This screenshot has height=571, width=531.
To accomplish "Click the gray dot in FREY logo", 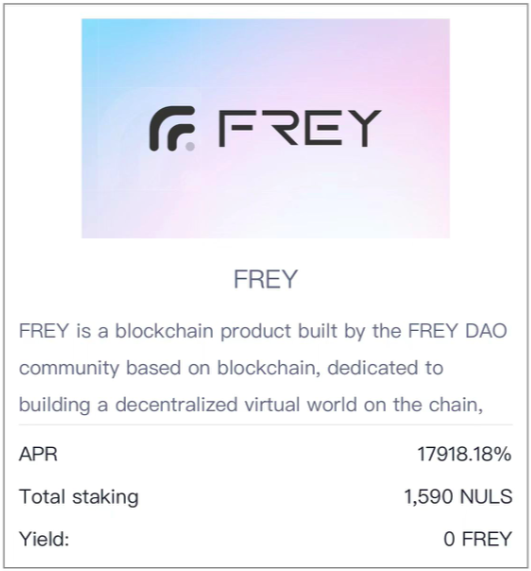I will (x=190, y=146).
